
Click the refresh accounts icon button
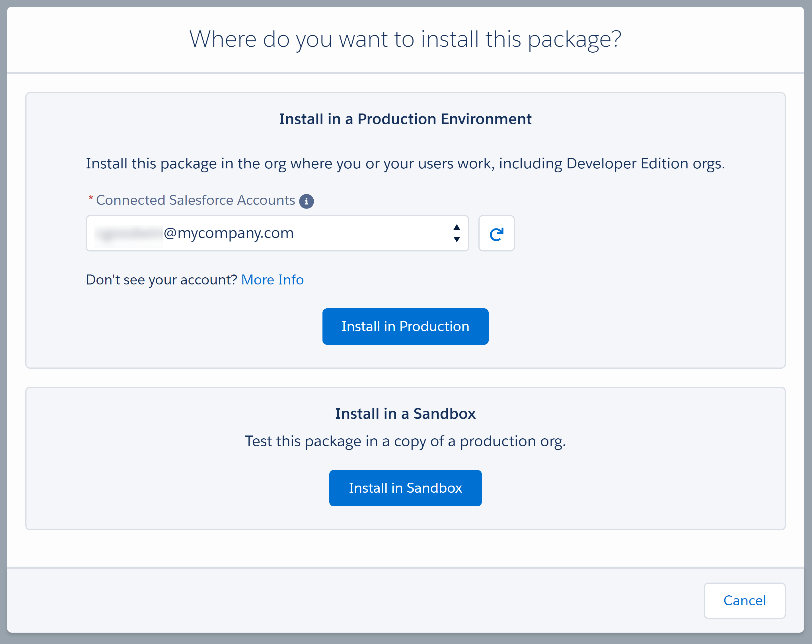coord(496,233)
